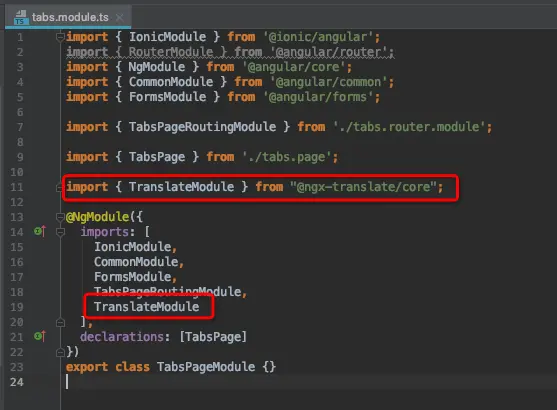Click './tabs.router.module' path on line 7

click(410, 127)
